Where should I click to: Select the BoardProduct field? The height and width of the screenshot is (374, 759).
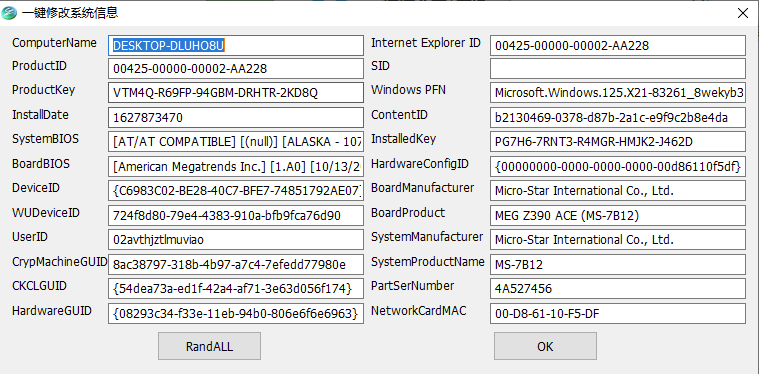coord(618,215)
